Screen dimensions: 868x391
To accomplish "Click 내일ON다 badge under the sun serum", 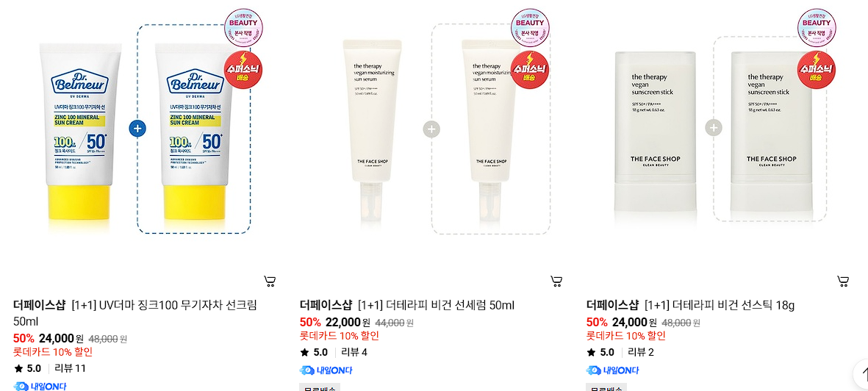I will click(326, 370).
